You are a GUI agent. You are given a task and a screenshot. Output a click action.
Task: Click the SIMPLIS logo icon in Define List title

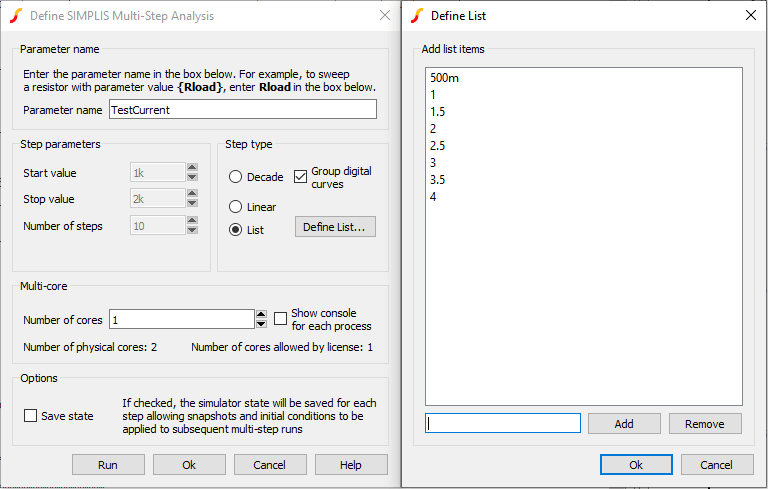click(417, 16)
